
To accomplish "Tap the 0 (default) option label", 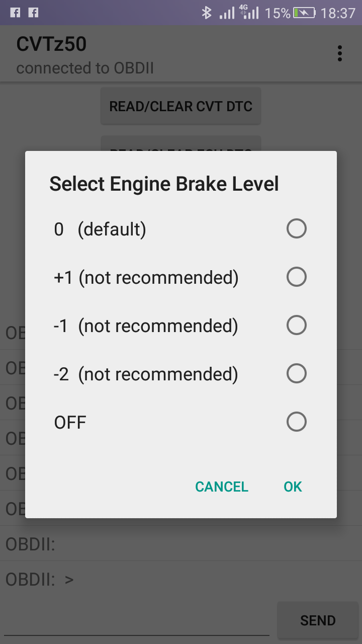I will pos(100,229).
